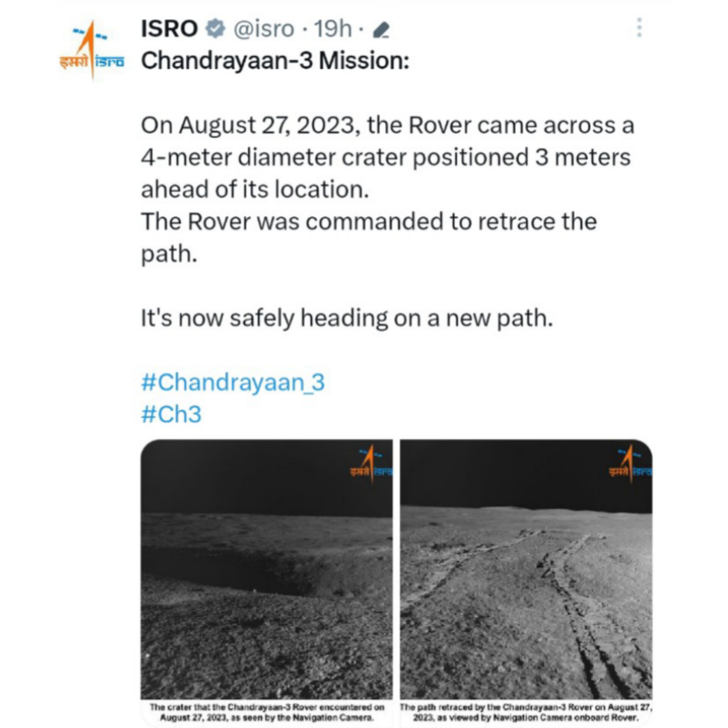Click the dark crater shadow in left photo
The width and height of the screenshot is (728, 728).
point(235,569)
